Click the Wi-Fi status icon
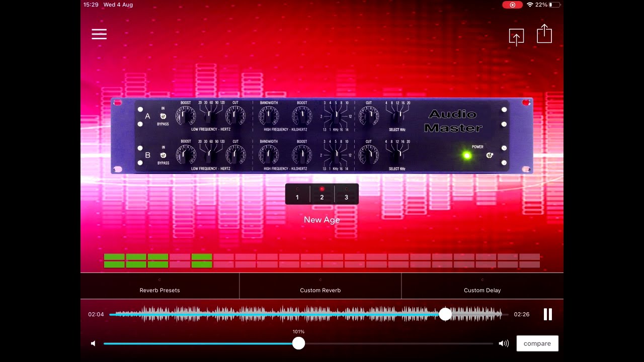 click(530, 5)
